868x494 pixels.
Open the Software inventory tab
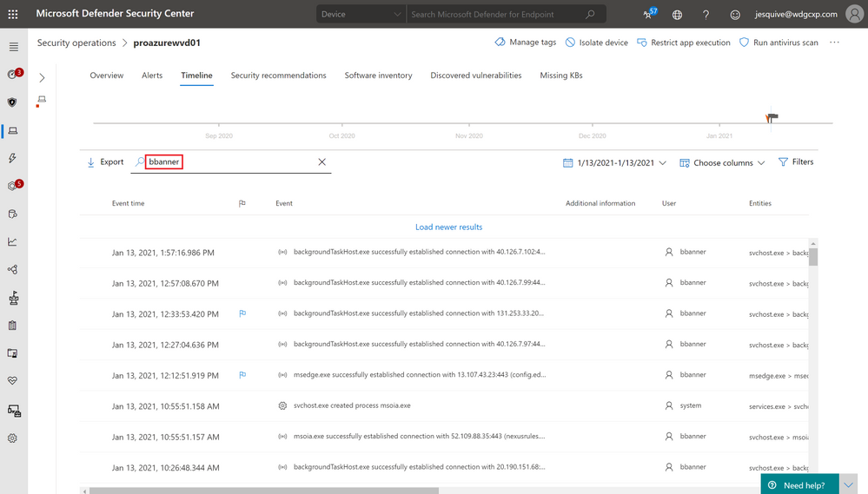(378, 76)
